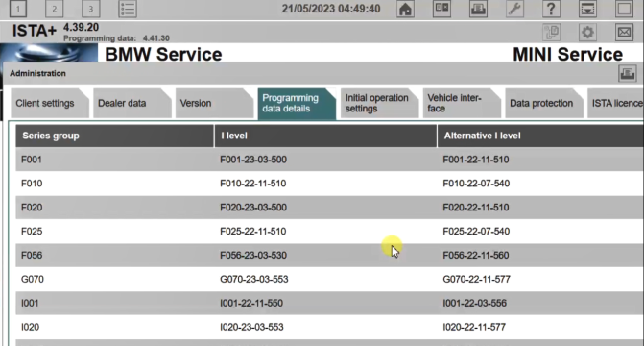
Task: Click alternative level F010-22-07-540
Action: click(476, 184)
